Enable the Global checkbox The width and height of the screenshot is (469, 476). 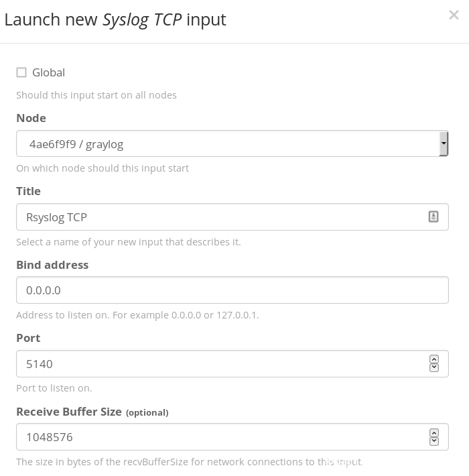coord(21,72)
